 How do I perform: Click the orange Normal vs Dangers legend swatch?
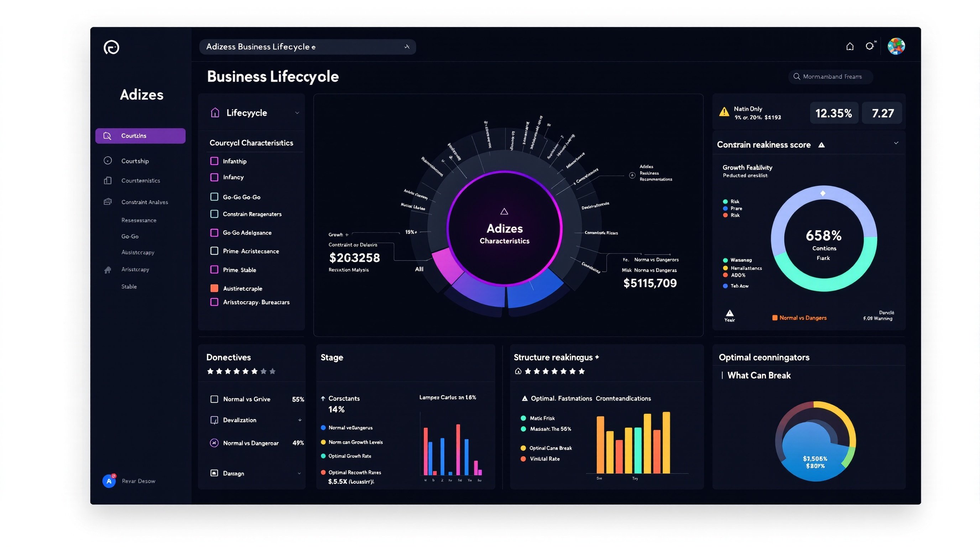click(x=775, y=318)
